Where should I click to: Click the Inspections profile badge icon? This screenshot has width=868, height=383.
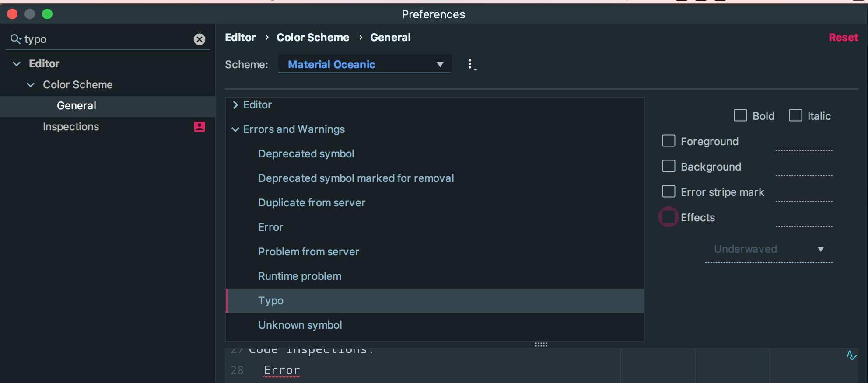[x=199, y=127]
